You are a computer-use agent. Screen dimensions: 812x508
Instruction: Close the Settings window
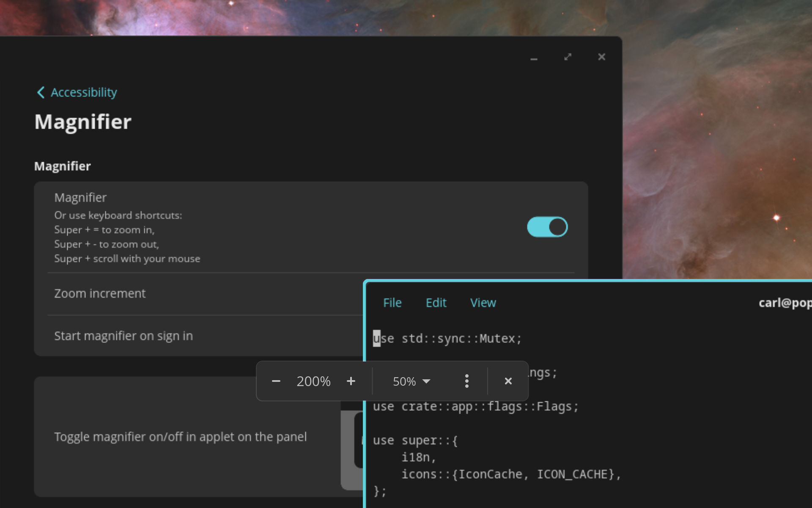coord(601,57)
